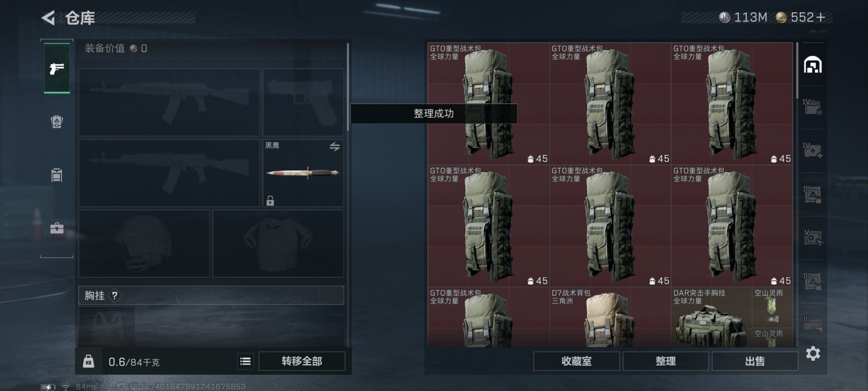The height and width of the screenshot is (391, 868).
Task: Select the weapons pistol tab in sidebar
Action: [57, 68]
